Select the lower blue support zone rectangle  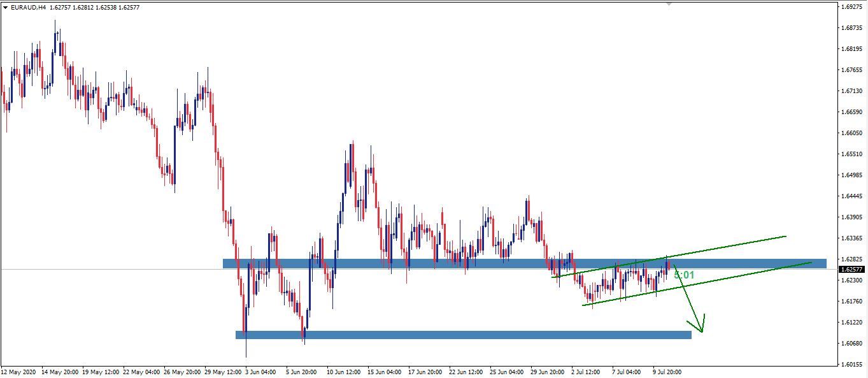[463, 335]
